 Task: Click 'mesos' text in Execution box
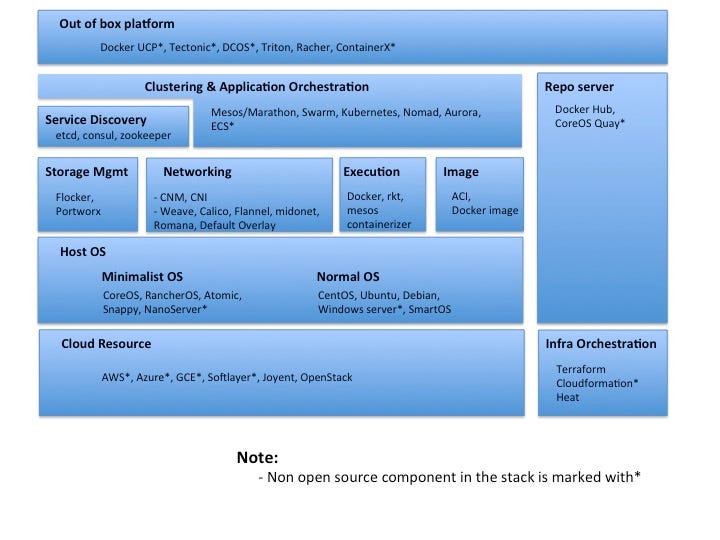click(x=363, y=210)
